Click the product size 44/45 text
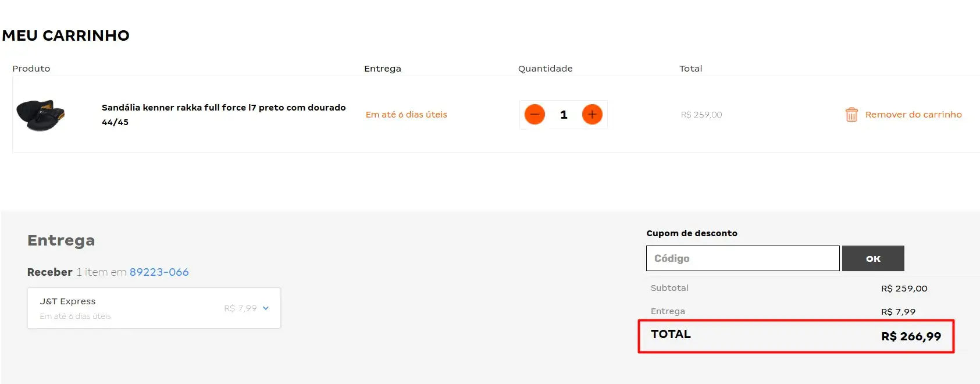980x384 pixels. coord(115,122)
